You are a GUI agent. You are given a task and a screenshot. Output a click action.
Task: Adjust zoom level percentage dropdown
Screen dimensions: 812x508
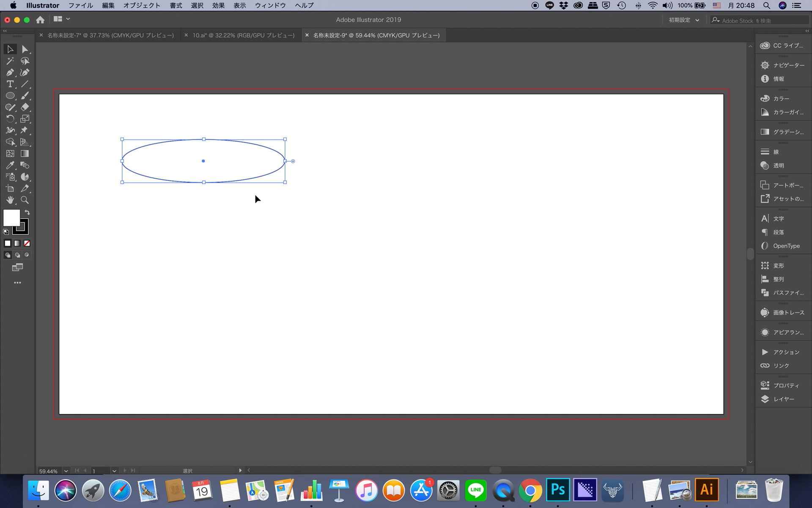coord(64,470)
